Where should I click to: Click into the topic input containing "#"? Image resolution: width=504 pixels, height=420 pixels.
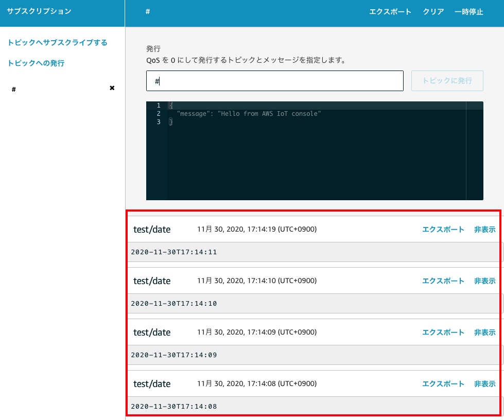pyautogui.click(x=274, y=81)
